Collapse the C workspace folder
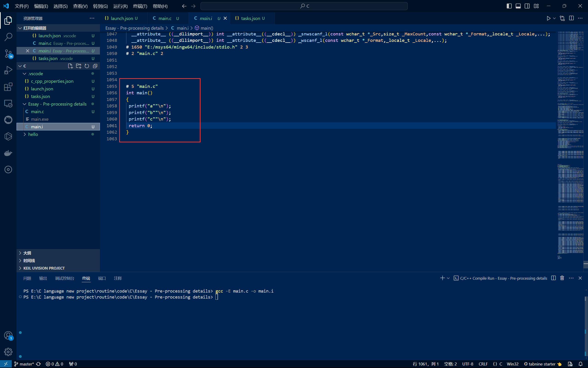 tap(20, 66)
